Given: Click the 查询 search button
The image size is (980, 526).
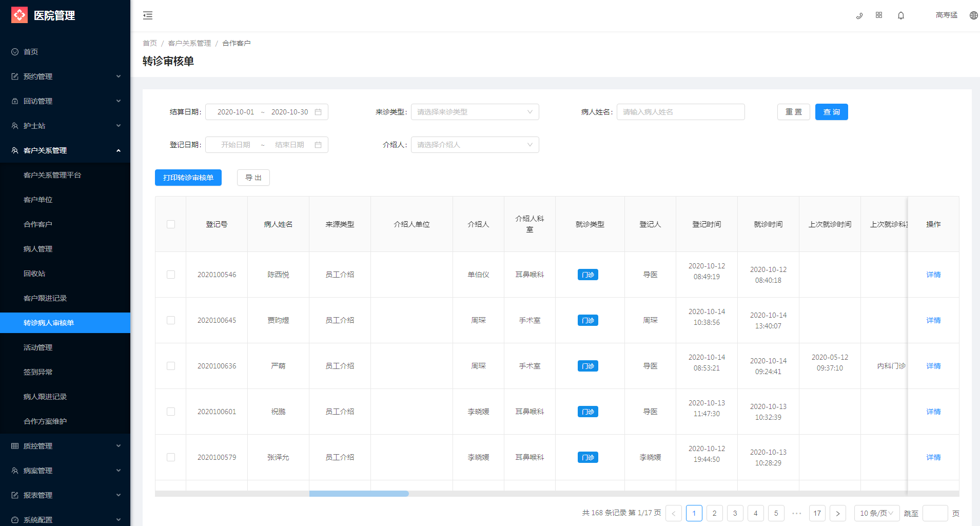Looking at the screenshot, I should click(832, 112).
